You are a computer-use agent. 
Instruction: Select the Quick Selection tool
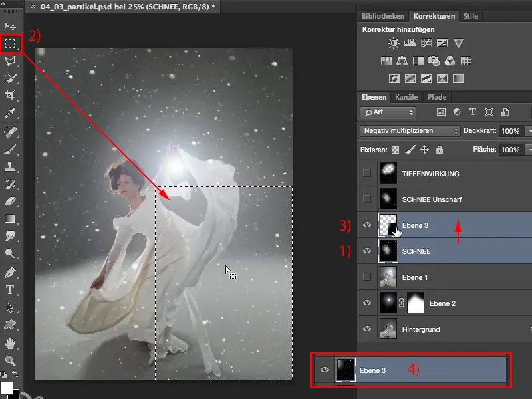click(10, 78)
